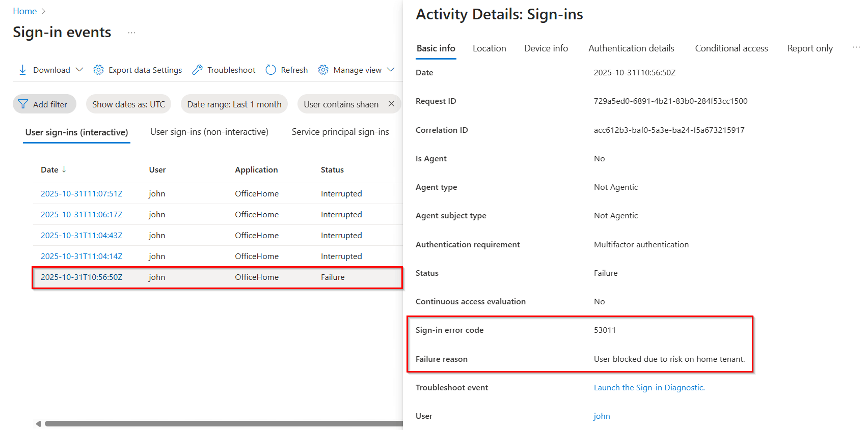This screenshot has width=868, height=430.
Task: Edit the User contains shaen filter
Action: [341, 104]
